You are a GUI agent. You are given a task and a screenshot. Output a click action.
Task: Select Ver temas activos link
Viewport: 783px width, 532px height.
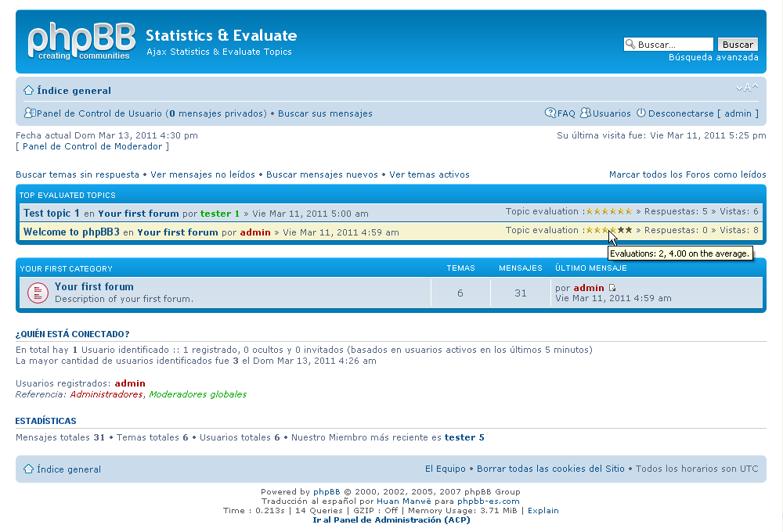[429, 174]
